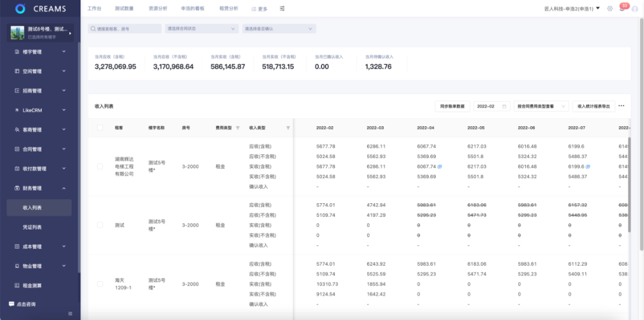This screenshot has width=644, height=320.
Task: Click the CREAMS logo icon
Action: (20, 8)
